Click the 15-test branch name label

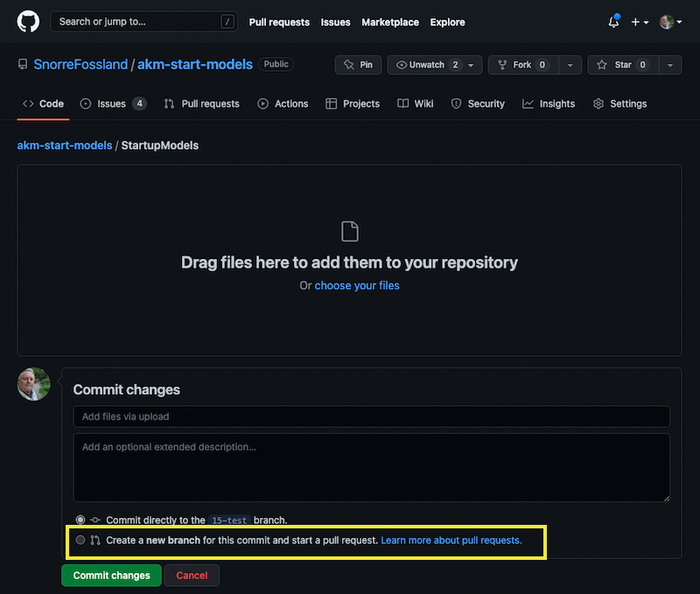(229, 521)
